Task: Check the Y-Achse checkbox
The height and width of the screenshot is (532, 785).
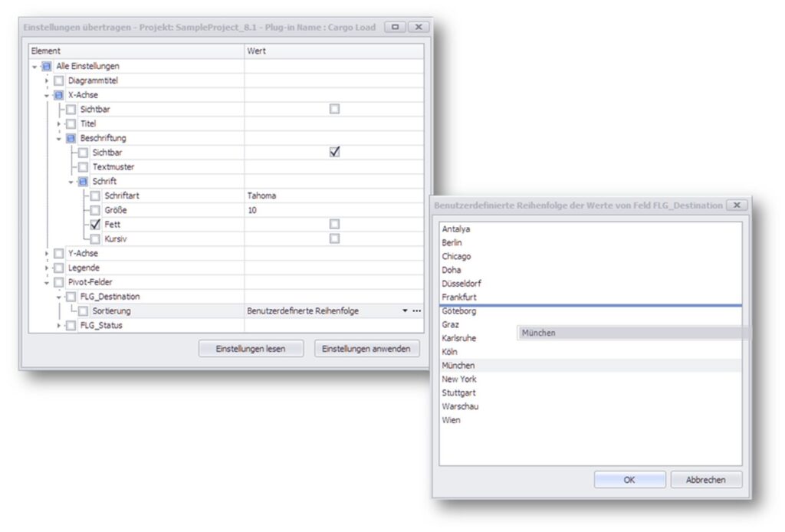Action: [58, 254]
